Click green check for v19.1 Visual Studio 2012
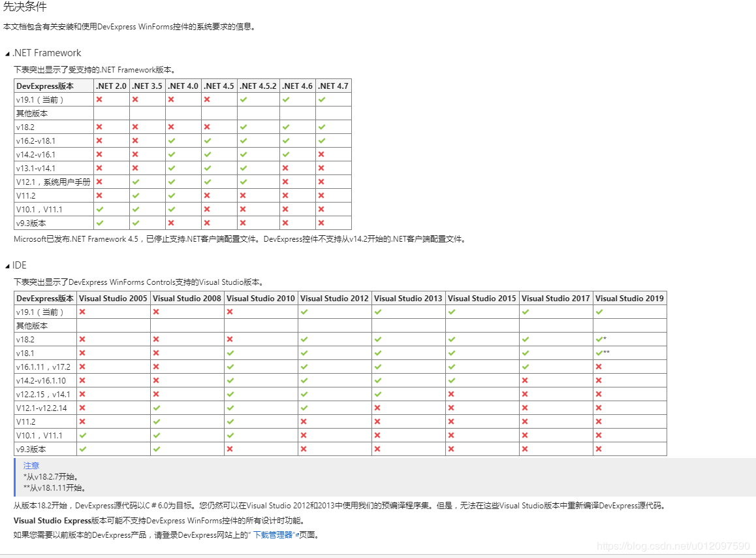Viewport: 756px width, 558px height. pyautogui.click(x=304, y=312)
